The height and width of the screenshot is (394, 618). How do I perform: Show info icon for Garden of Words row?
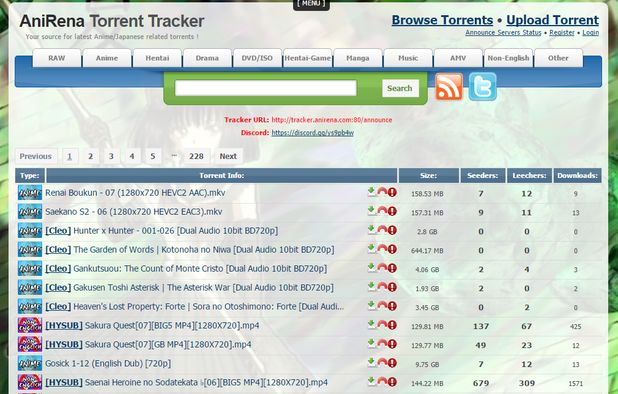pos(392,249)
